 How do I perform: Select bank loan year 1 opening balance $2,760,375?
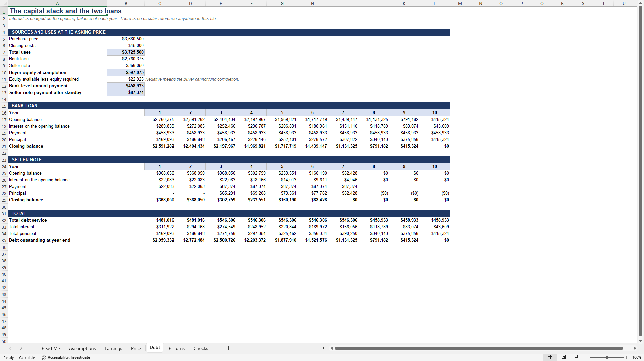160,120
